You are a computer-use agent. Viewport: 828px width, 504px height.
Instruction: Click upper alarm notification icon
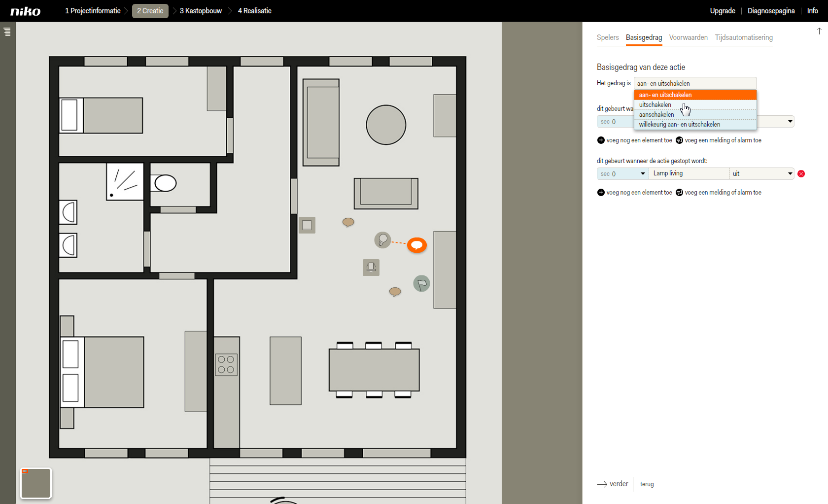(x=679, y=140)
